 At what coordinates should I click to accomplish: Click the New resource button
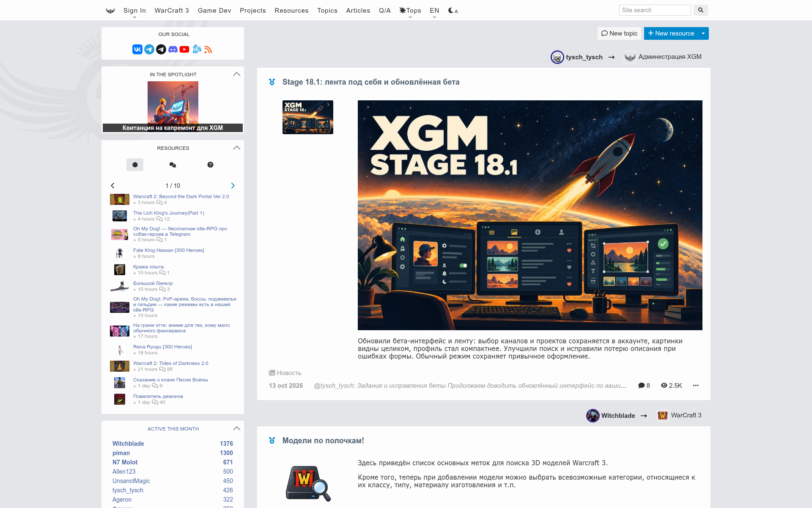click(x=671, y=33)
